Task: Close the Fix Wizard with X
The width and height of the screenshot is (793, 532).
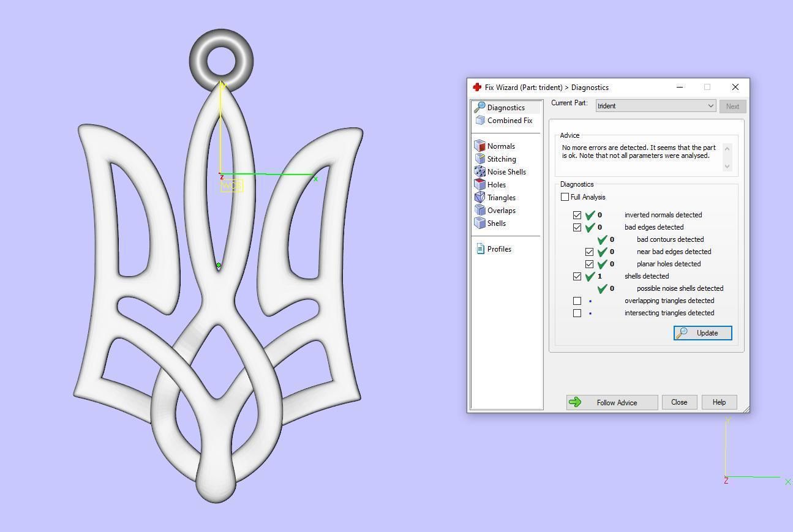Action: click(735, 87)
